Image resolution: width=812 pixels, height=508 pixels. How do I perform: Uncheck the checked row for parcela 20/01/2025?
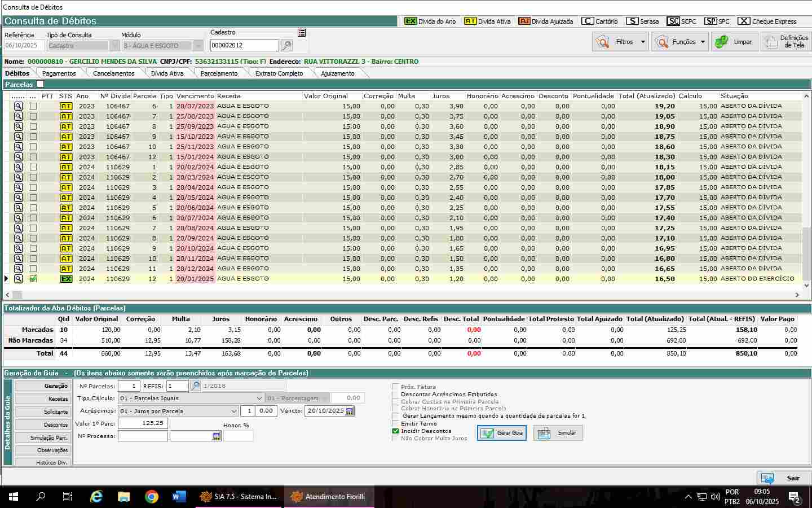tap(33, 279)
